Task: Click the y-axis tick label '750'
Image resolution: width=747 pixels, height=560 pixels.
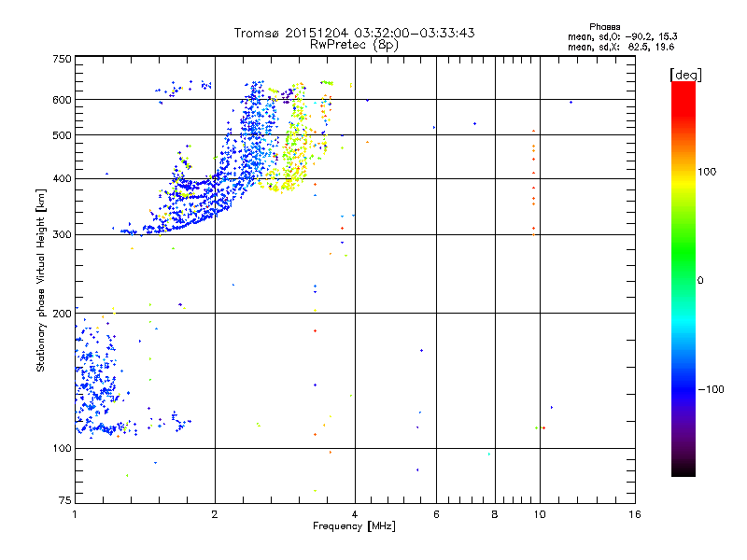Action: [62, 59]
